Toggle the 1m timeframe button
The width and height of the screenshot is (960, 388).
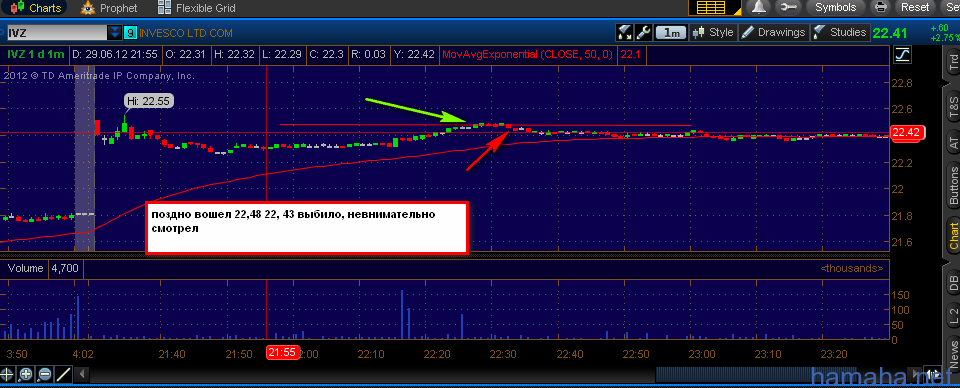670,33
